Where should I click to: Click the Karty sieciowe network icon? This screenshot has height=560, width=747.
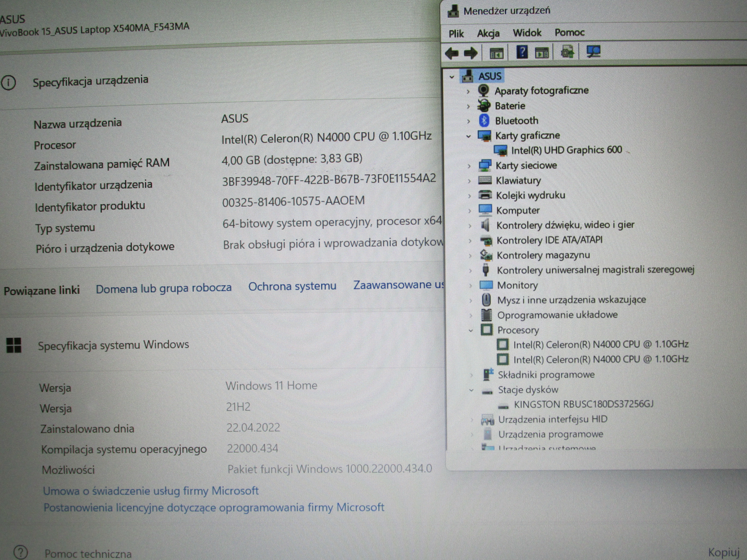click(485, 165)
